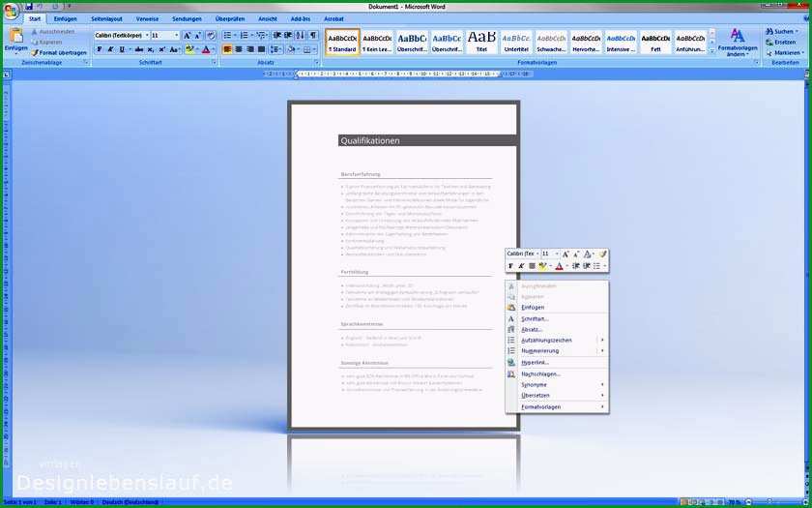Open change case Aa dropdown
The height and width of the screenshot is (508, 812).
pyautogui.click(x=175, y=49)
